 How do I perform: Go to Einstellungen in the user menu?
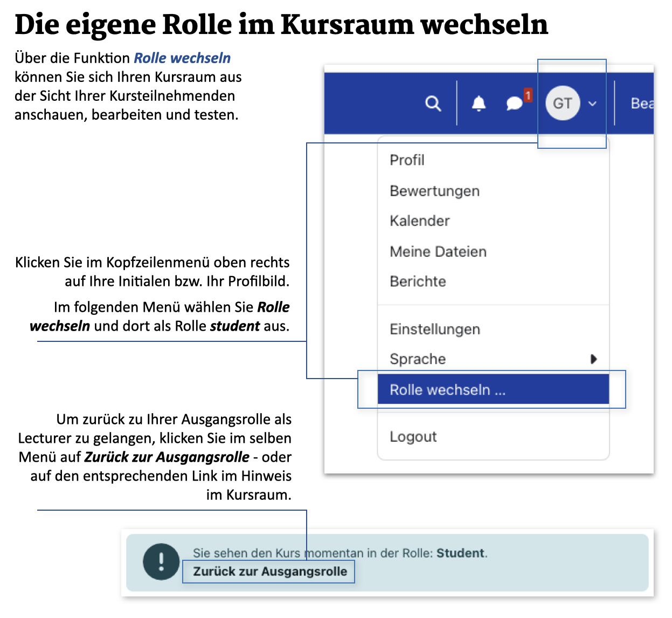434,329
